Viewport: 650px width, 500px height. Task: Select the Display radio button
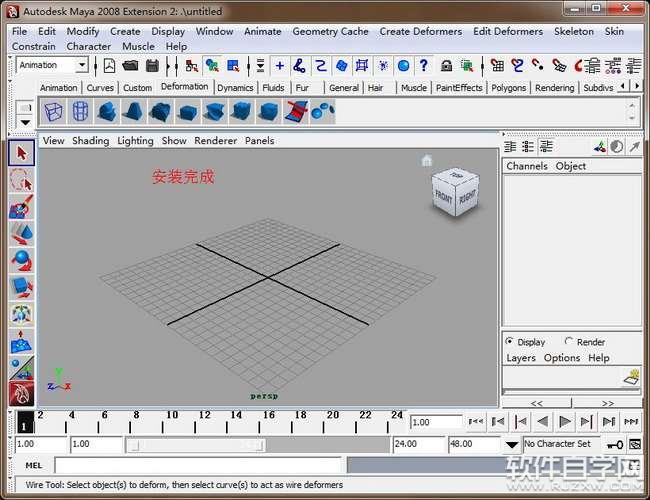[x=509, y=341]
